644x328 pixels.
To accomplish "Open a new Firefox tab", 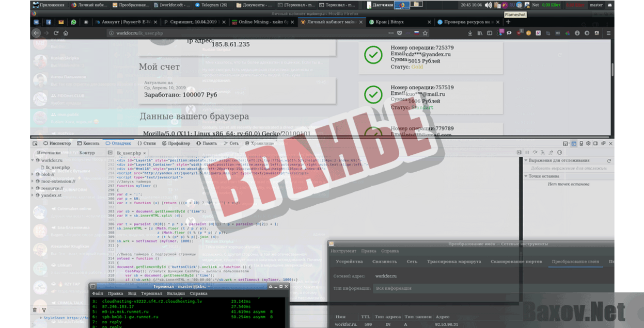I will [x=508, y=22].
